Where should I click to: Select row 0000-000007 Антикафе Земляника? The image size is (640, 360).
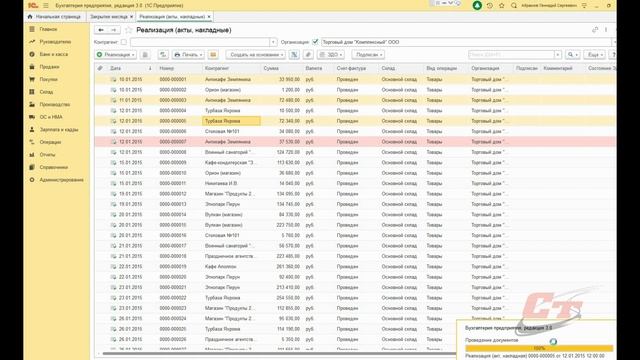(355, 142)
